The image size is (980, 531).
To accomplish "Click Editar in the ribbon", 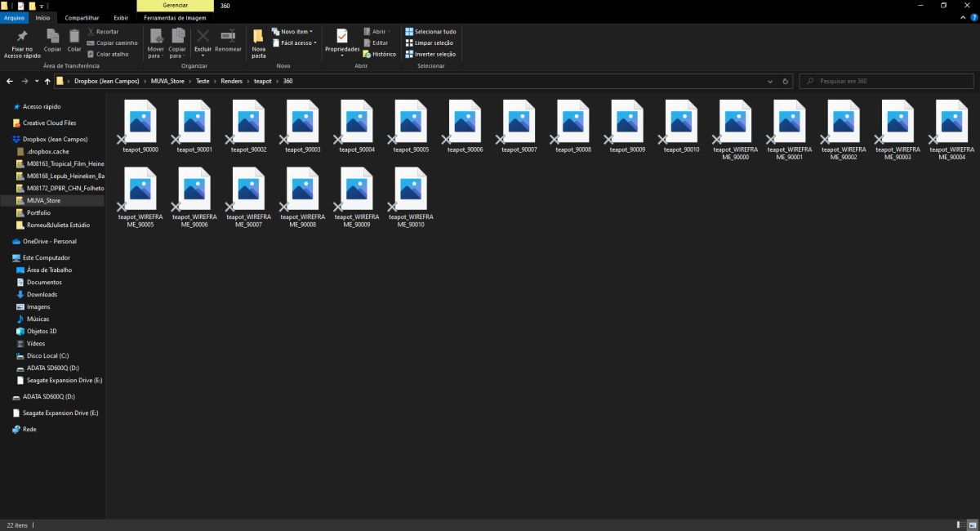I will point(376,42).
